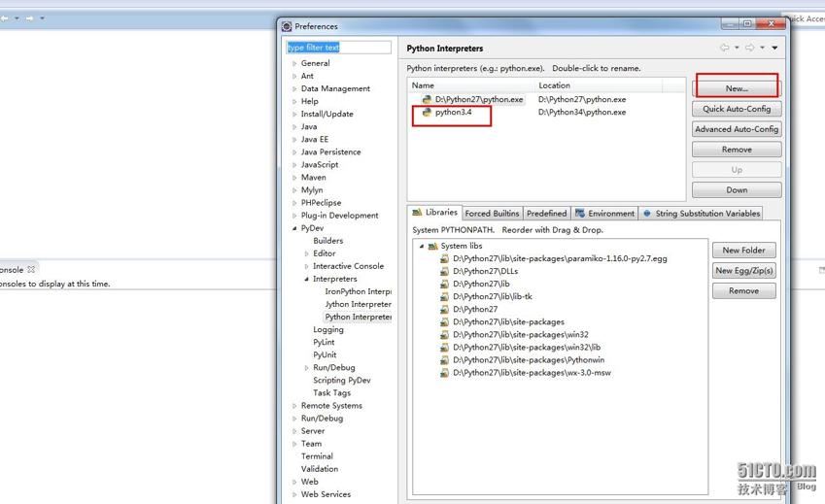Open the Preferences view menu dropdown arrow
This screenshot has width=825, height=504.
coord(774,48)
